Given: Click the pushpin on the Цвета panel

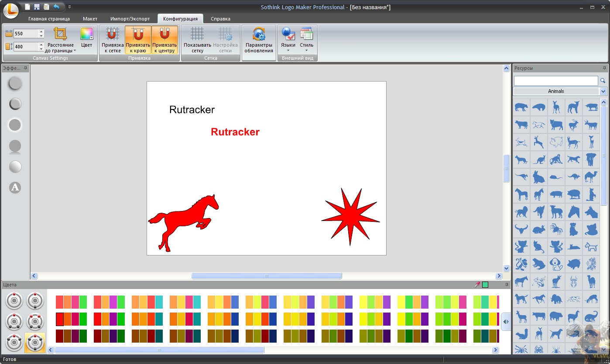Looking at the screenshot, I should tap(507, 285).
